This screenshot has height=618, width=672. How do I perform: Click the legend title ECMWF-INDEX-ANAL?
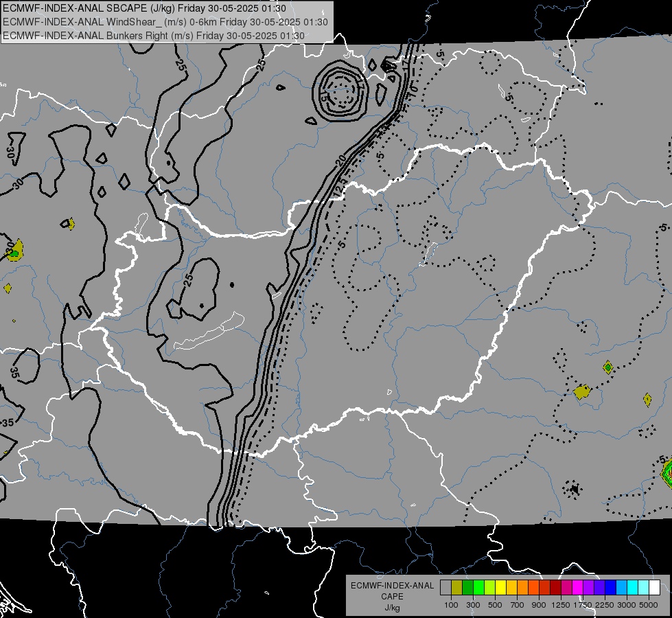click(x=392, y=586)
